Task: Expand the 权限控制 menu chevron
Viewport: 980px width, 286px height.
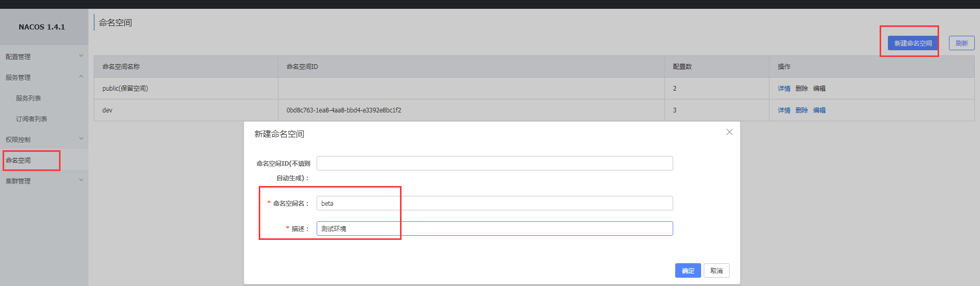Action: coord(81,138)
